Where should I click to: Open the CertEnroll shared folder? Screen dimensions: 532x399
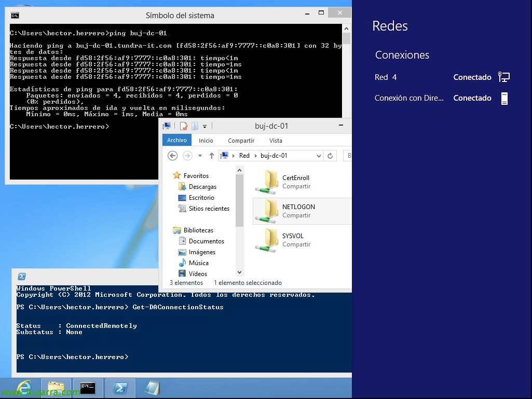(283, 182)
